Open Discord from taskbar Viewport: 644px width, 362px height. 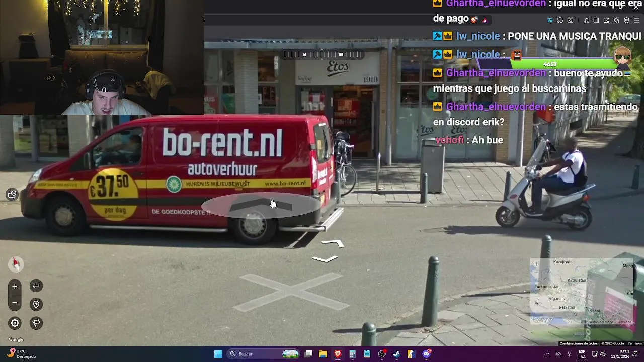point(427,354)
